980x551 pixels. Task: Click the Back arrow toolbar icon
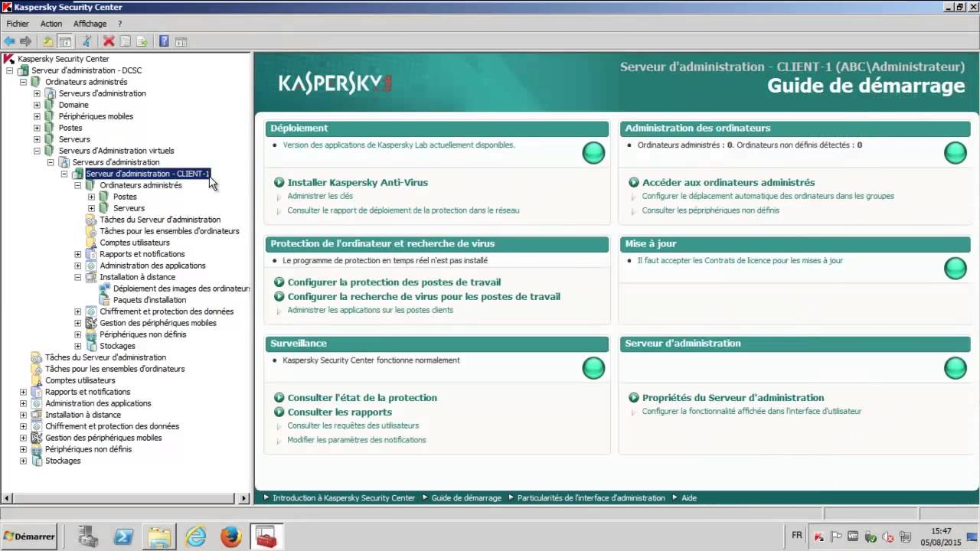pyautogui.click(x=9, y=41)
